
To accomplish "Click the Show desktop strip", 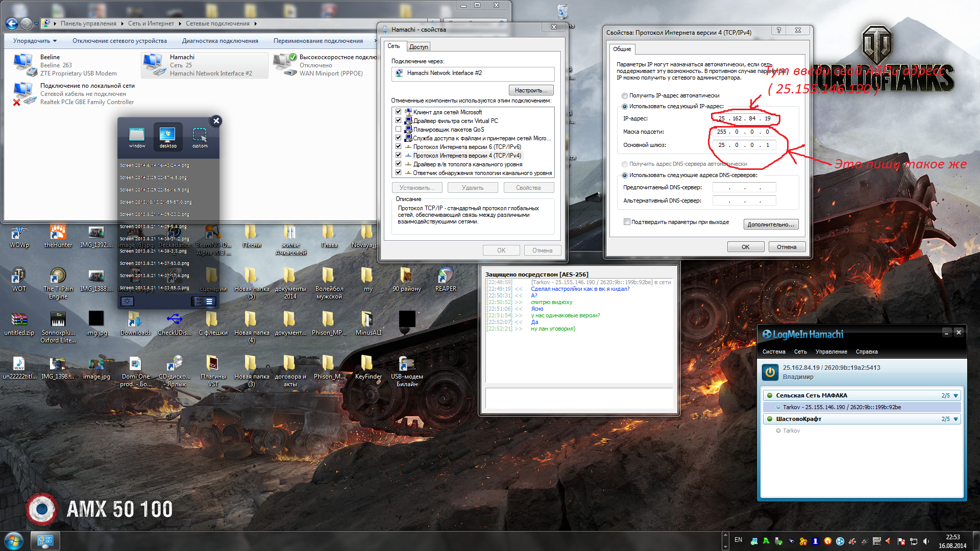I will click(x=976, y=541).
